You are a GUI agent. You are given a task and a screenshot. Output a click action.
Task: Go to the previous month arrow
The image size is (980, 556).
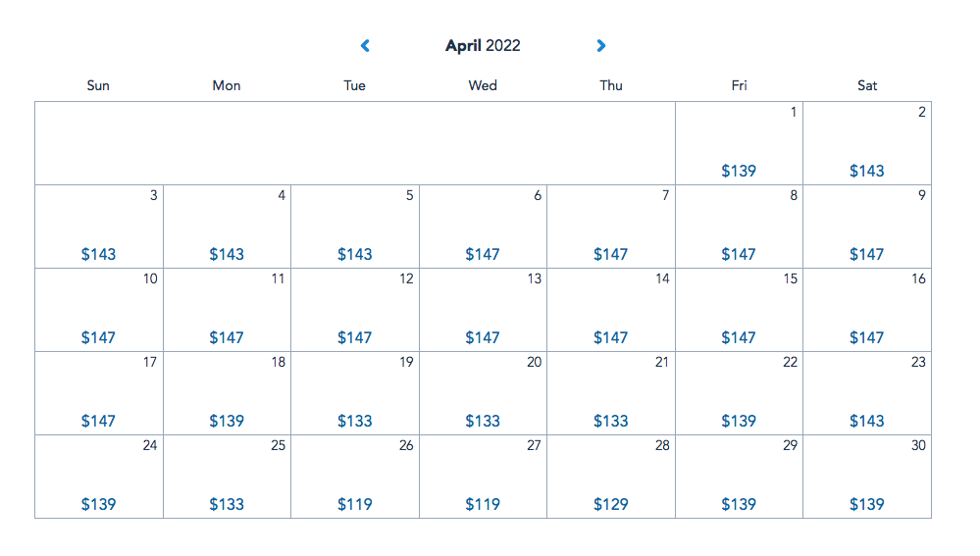pos(365,46)
